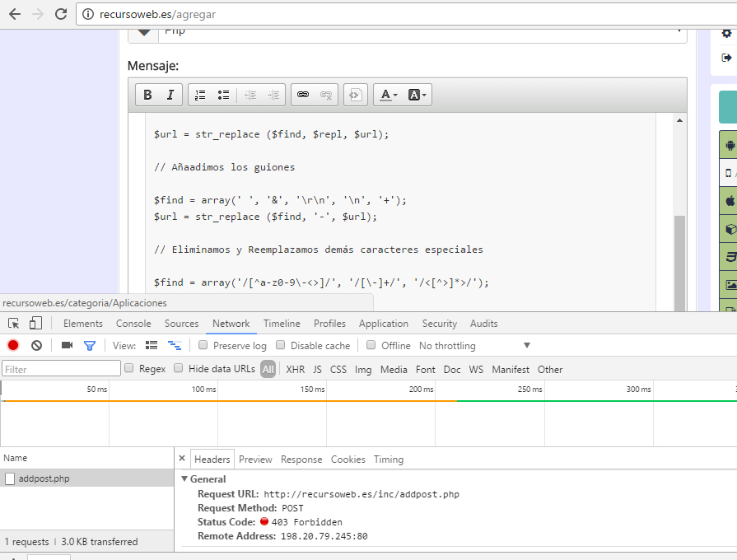Toggle bold formatting in the message editor

point(147,95)
